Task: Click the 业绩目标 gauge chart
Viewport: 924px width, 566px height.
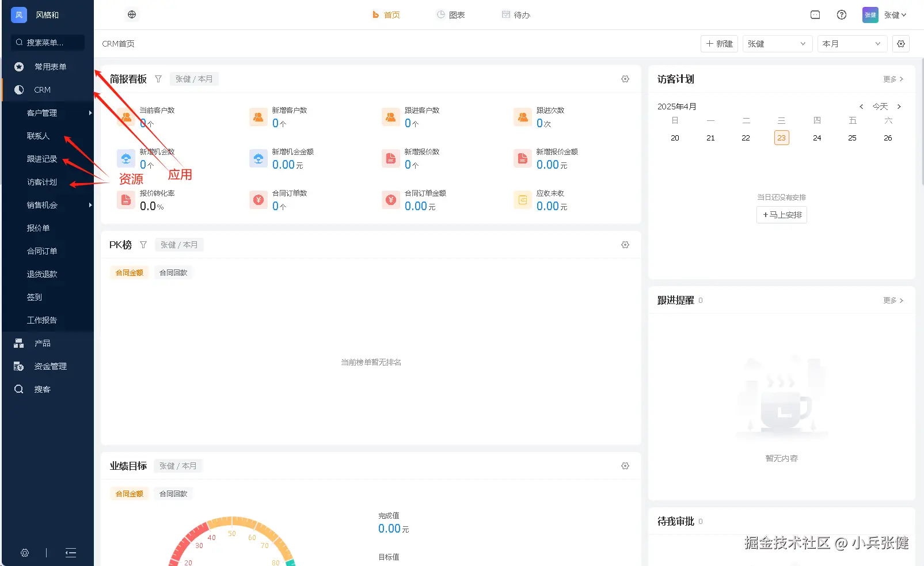Action: pyautogui.click(x=232, y=541)
